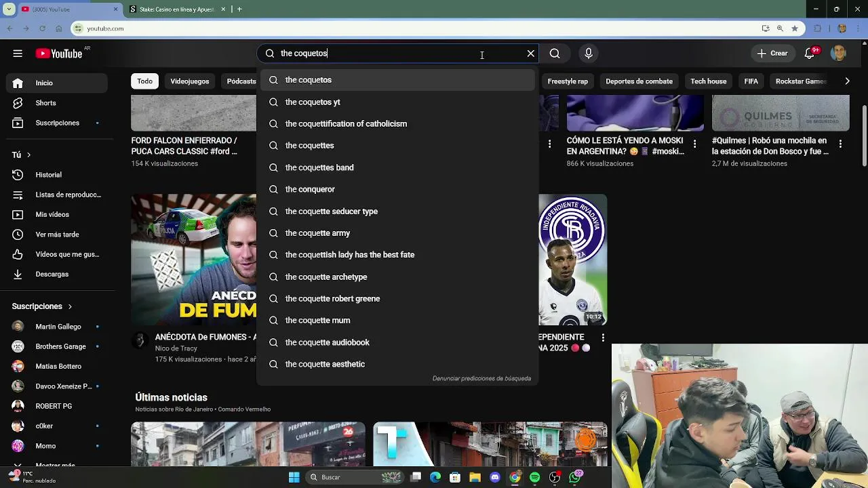Open Mis videos
The image size is (868, 488).
click(58, 214)
